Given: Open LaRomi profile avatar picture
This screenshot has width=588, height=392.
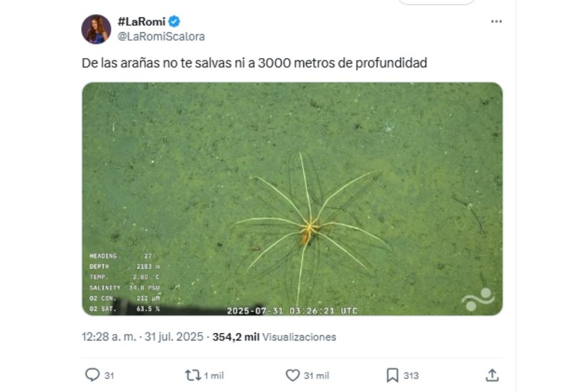Looking at the screenshot, I should (97, 29).
